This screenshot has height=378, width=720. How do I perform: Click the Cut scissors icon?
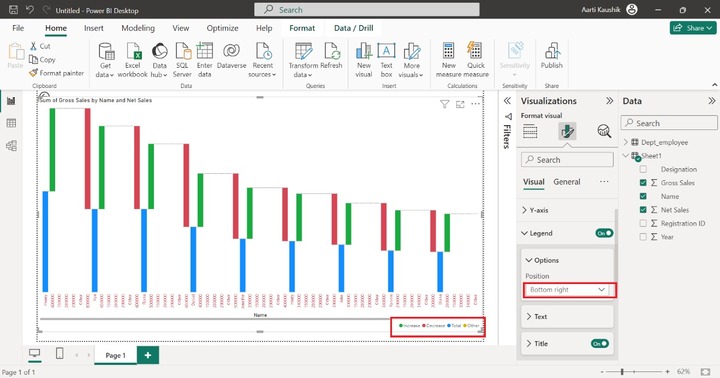(x=34, y=46)
